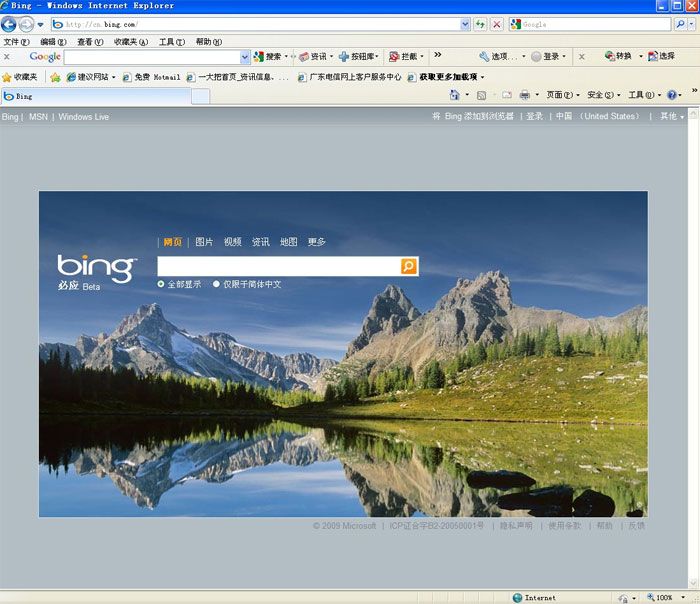
Task: Open 按钮库 in the Google toolbar
Action: (x=358, y=57)
